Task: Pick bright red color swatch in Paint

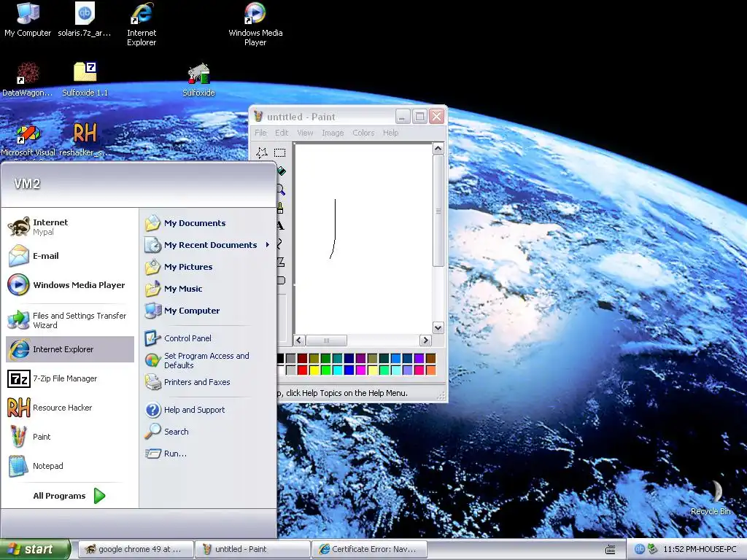Action: point(302,370)
